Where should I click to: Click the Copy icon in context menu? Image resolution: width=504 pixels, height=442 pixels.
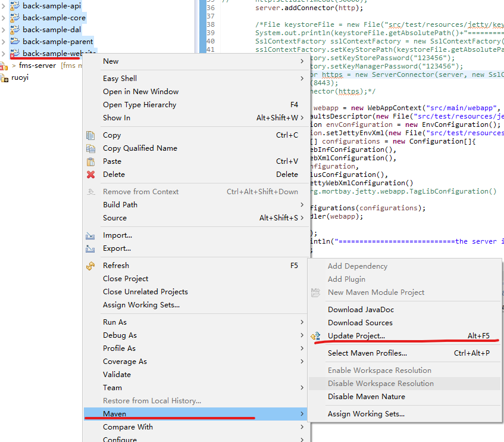click(x=90, y=135)
